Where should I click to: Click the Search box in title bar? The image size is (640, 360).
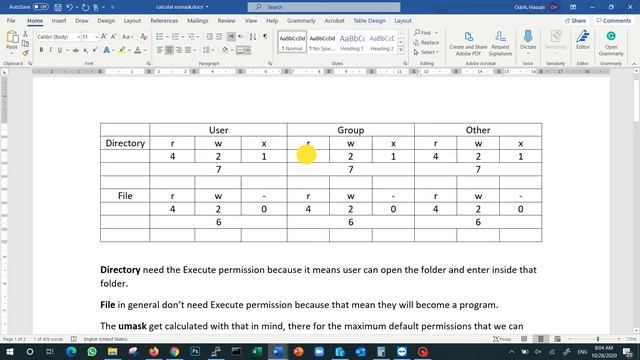[x=324, y=7]
